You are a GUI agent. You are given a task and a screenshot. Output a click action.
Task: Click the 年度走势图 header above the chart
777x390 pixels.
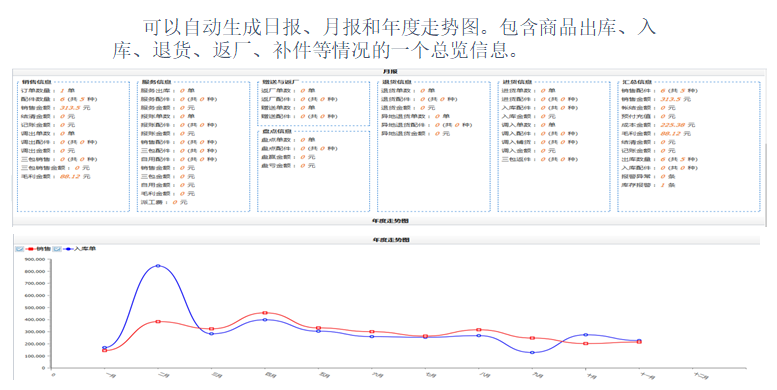pyautogui.click(x=391, y=240)
